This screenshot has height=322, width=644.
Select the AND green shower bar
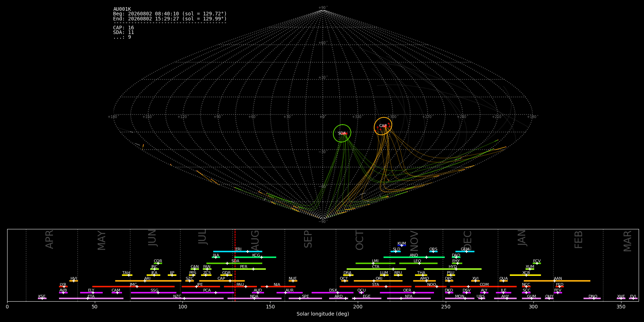414,257
